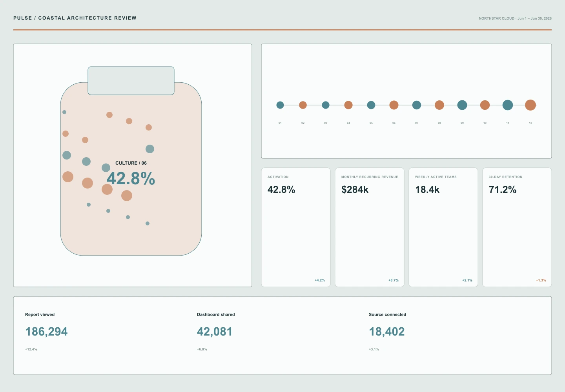Click the +12.4% report viewed change
Image resolution: width=565 pixels, height=392 pixels.
pos(31,349)
